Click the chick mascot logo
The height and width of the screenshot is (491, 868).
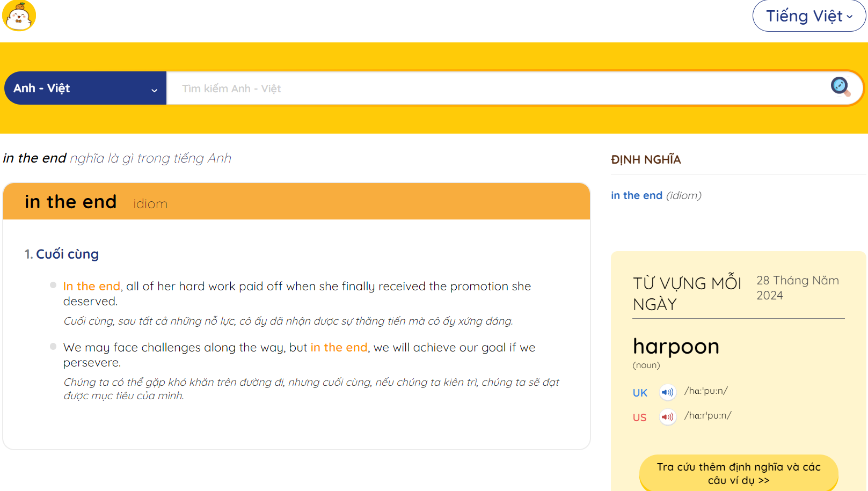(19, 16)
